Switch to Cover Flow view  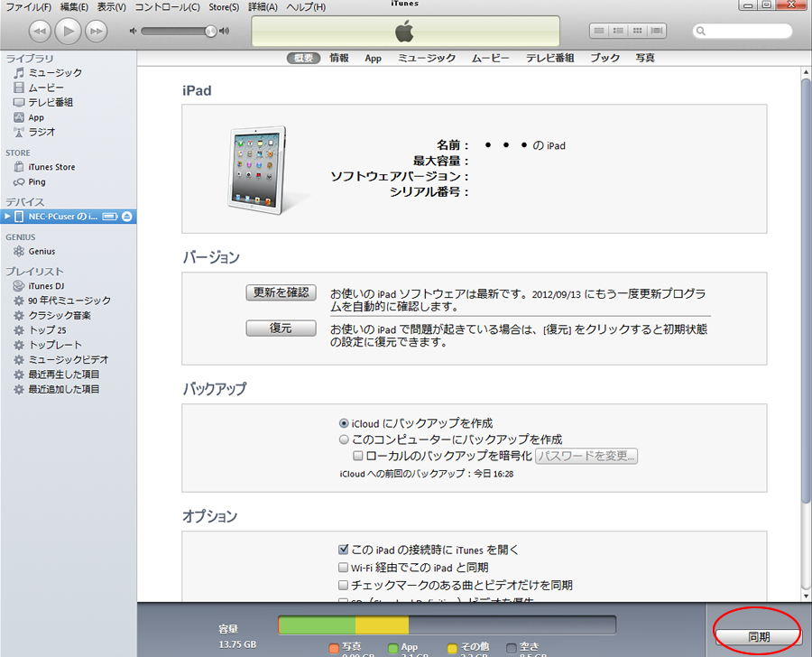(657, 31)
